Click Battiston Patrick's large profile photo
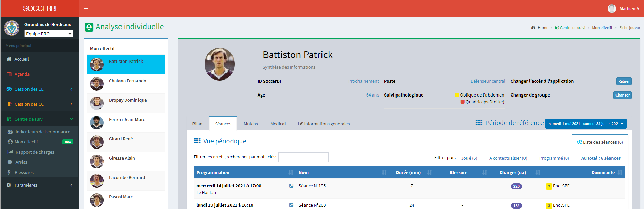This screenshot has width=644, height=209. [x=220, y=64]
